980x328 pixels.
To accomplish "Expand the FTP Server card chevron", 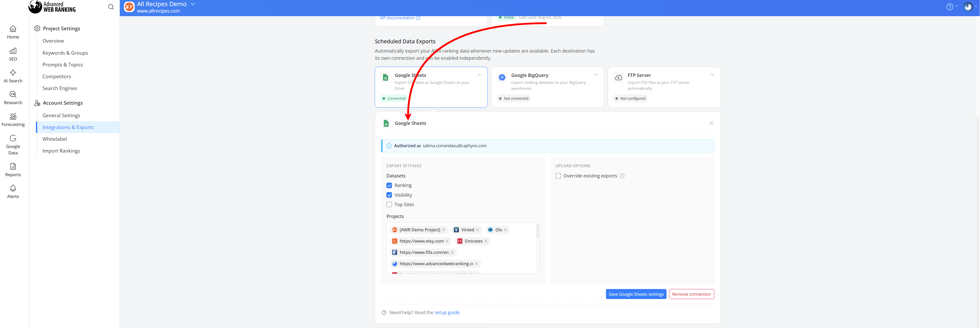I will click(712, 75).
